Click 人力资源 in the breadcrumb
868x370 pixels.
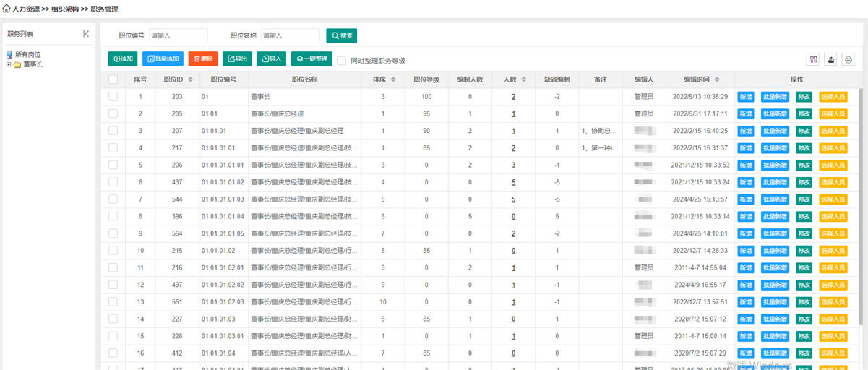coord(26,9)
